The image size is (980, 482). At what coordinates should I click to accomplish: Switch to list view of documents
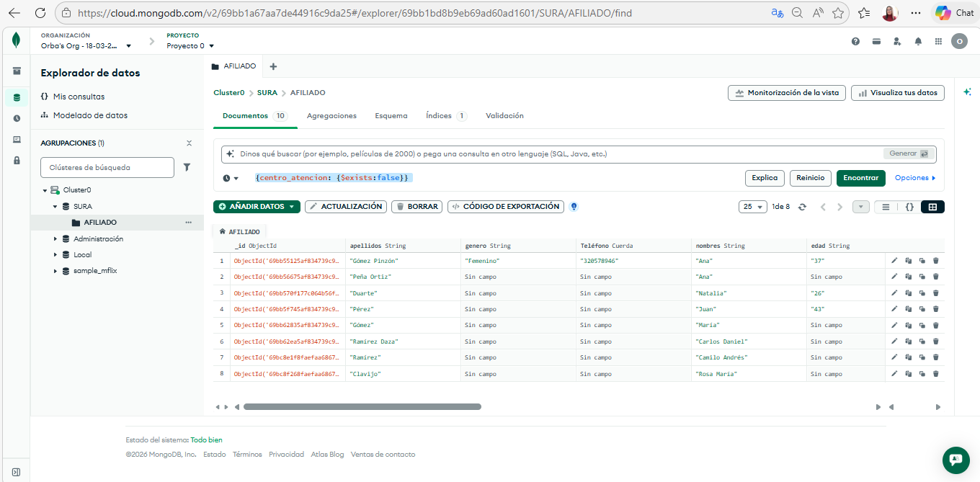[886, 207]
